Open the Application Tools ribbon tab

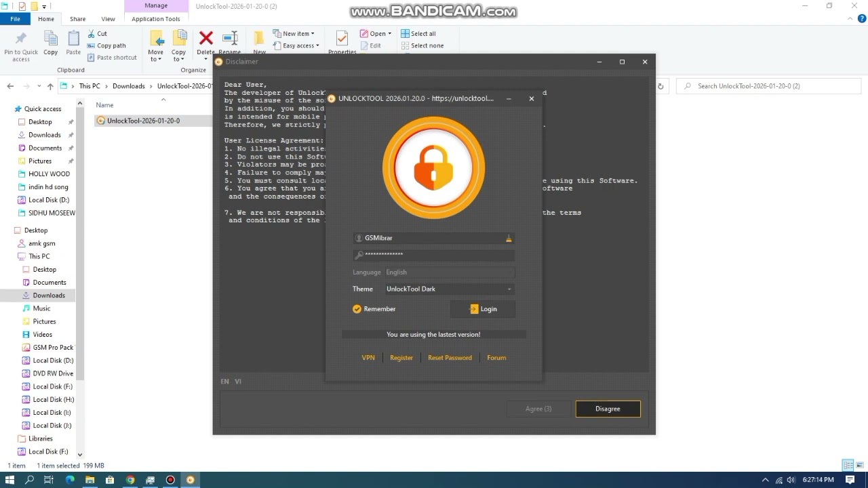coord(156,19)
